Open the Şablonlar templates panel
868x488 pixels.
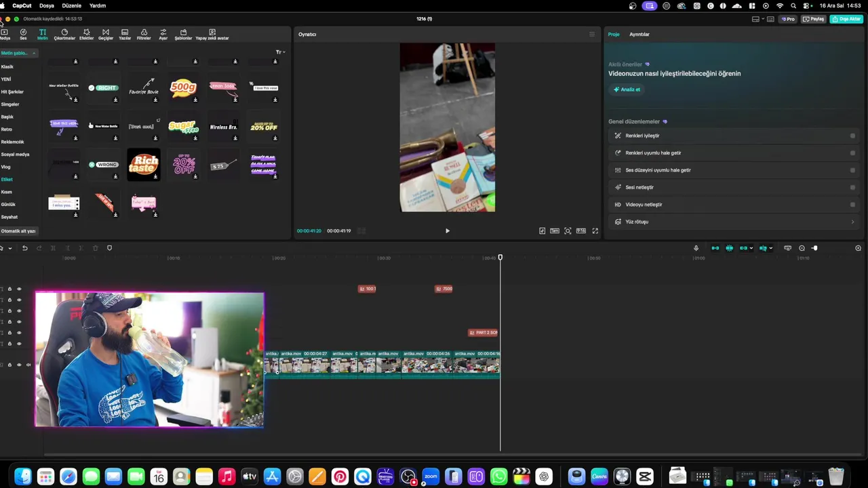click(x=183, y=34)
